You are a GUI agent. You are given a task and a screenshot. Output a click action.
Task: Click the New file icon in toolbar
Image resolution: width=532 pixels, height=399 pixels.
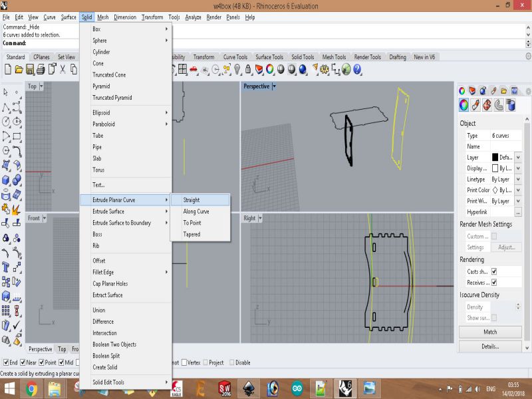pos(7,69)
